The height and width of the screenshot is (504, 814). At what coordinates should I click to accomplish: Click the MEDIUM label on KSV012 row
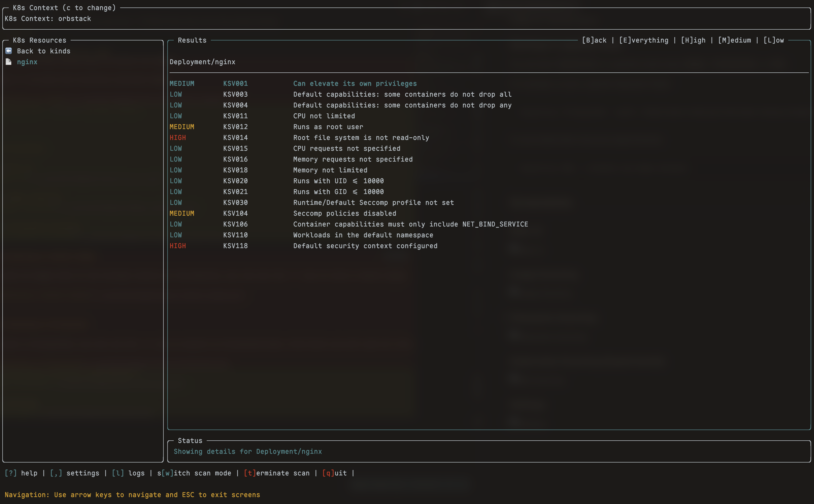point(182,127)
